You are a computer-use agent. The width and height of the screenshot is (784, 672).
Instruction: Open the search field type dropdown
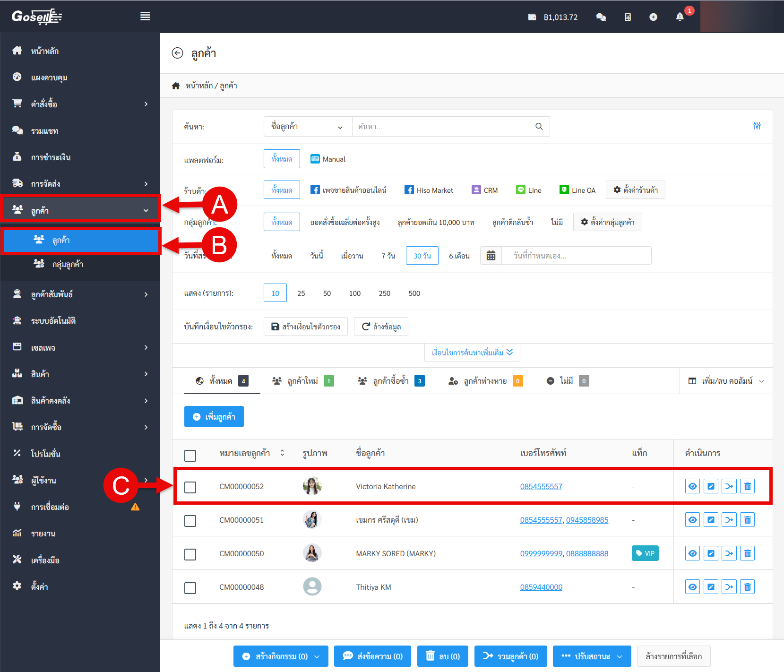click(307, 127)
